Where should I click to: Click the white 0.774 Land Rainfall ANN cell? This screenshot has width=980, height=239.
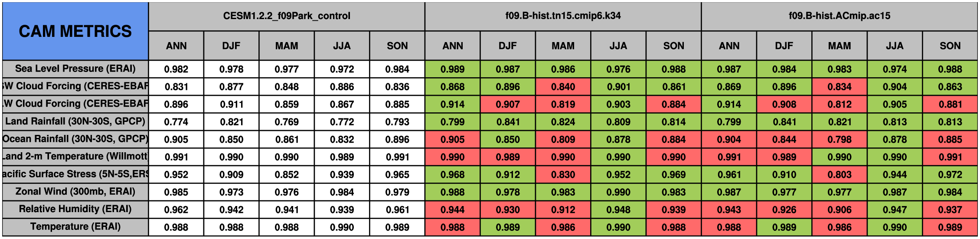176,122
